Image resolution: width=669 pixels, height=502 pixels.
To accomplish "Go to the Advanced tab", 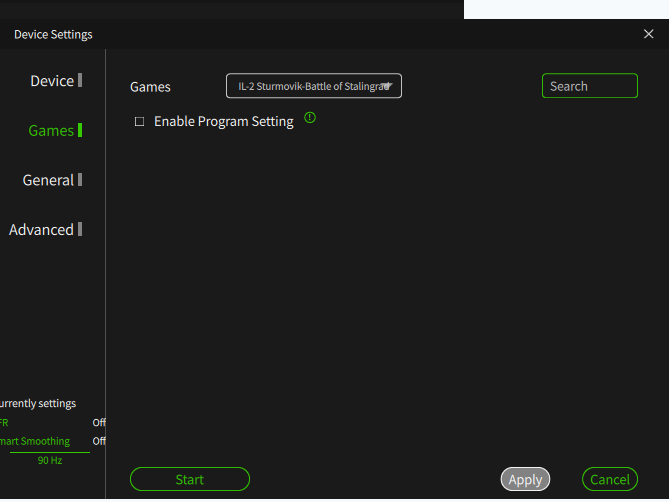I will click(x=42, y=230).
